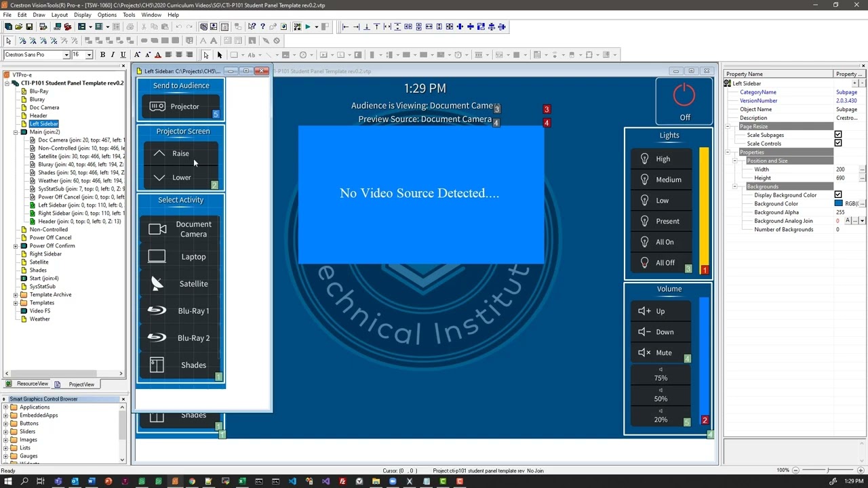Click the Word icon in taskbar
The height and width of the screenshot is (488, 868).
[91, 481]
